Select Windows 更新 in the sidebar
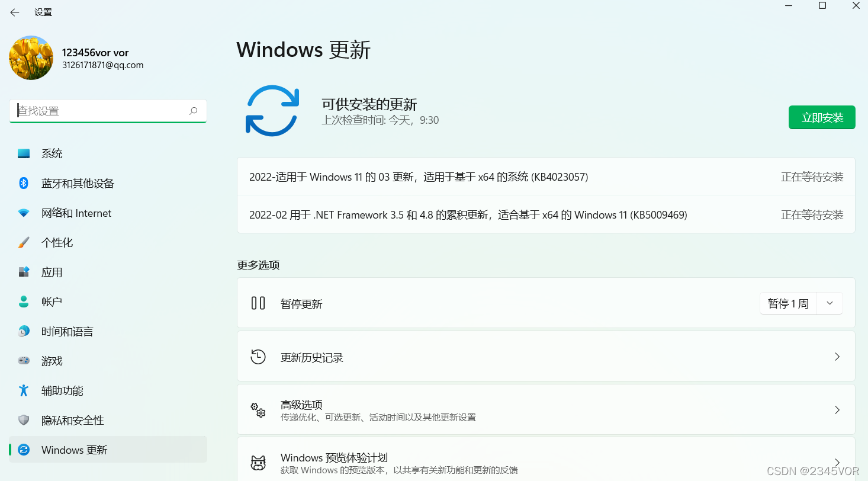The width and height of the screenshot is (868, 481). coord(108,450)
